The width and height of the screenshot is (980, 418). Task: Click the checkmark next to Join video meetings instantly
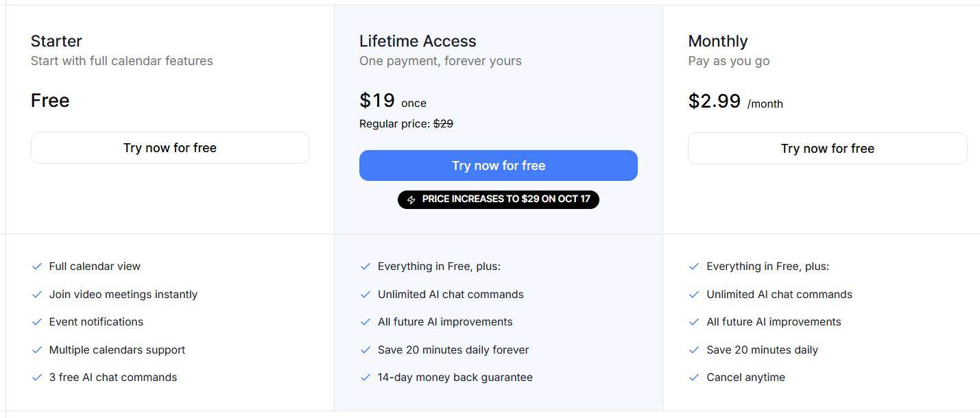pyautogui.click(x=36, y=294)
